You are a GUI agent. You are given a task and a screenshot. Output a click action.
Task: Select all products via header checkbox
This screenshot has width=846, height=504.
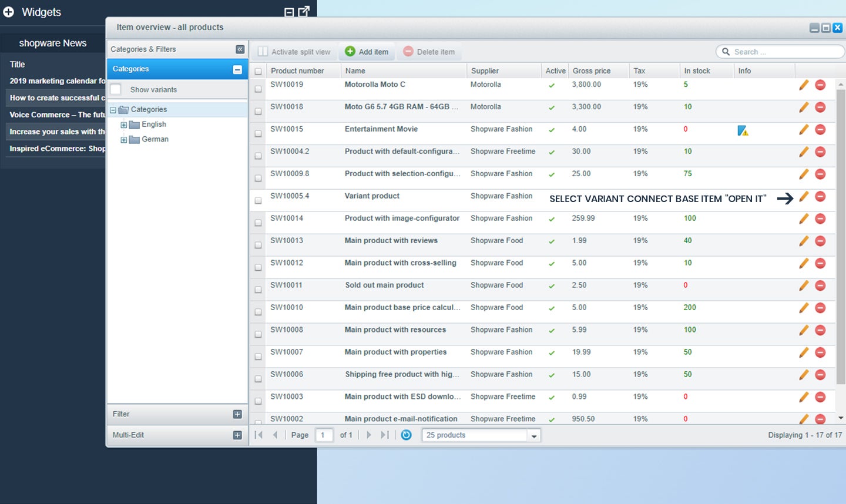point(258,71)
